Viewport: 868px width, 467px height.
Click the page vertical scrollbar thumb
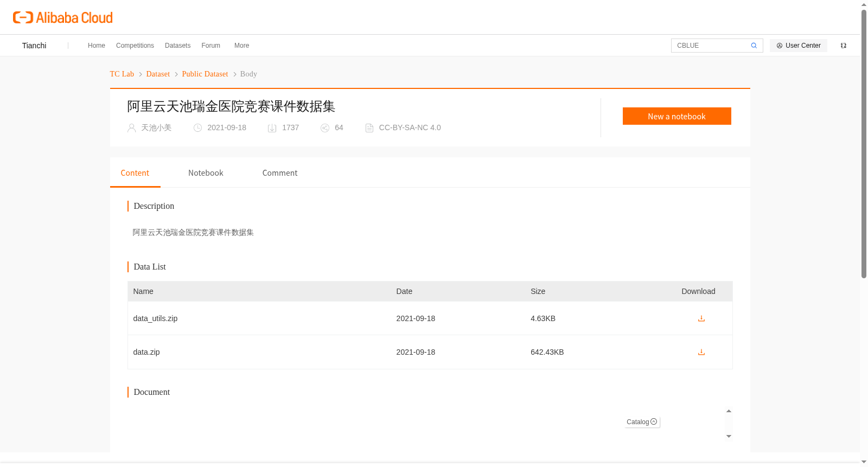click(864, 144)
